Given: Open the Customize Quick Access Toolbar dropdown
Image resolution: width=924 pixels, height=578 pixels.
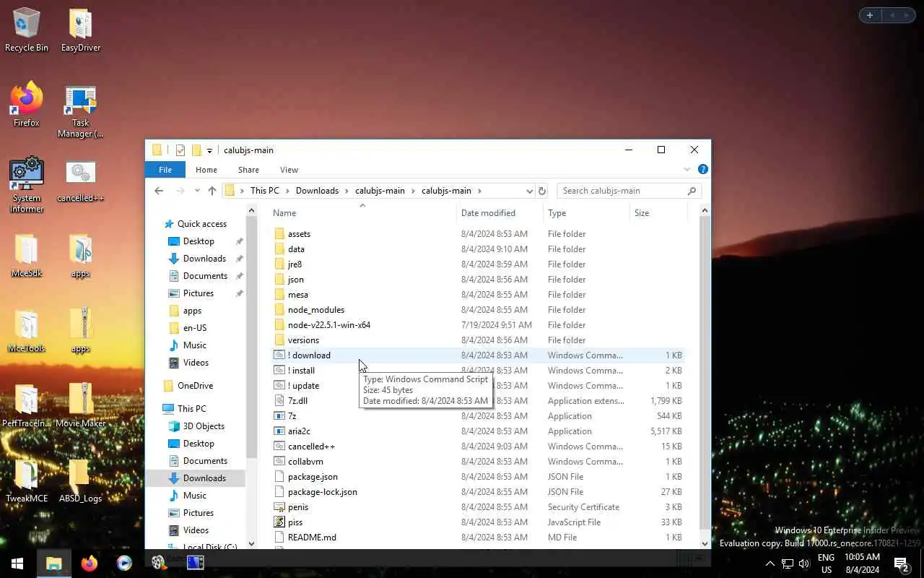Looking at the screenshot, I should tap(209, 150).
